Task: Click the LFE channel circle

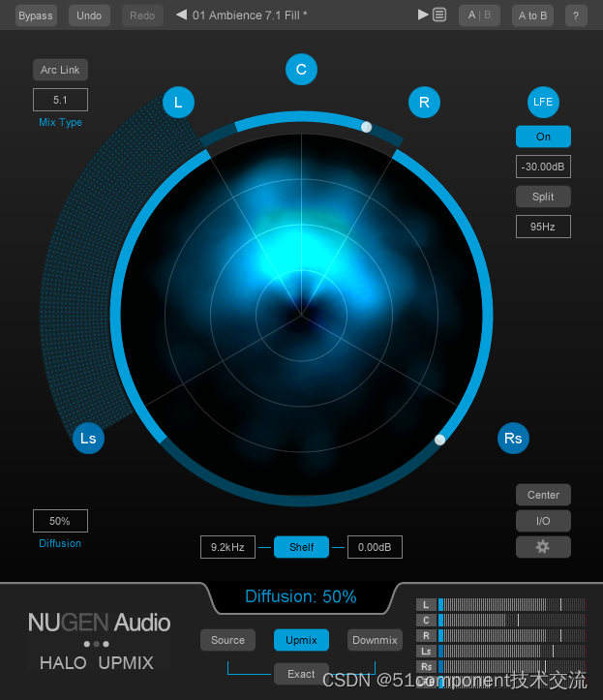Action: click(x=543, y=103)
